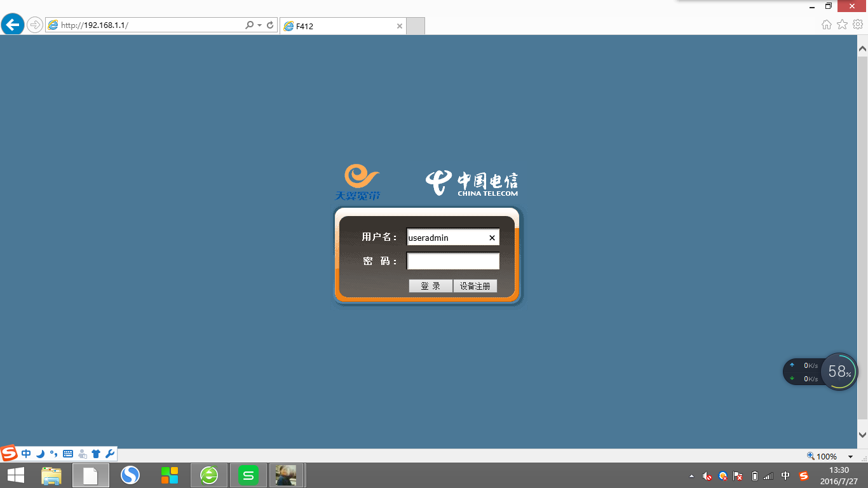This screenshot has width=868, height=488.
Task: Click the scrollbar up arrow
Action: point(862,48)
